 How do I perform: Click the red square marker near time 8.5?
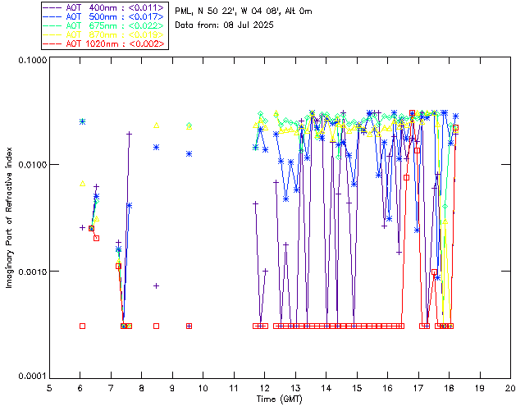(156, 326)
